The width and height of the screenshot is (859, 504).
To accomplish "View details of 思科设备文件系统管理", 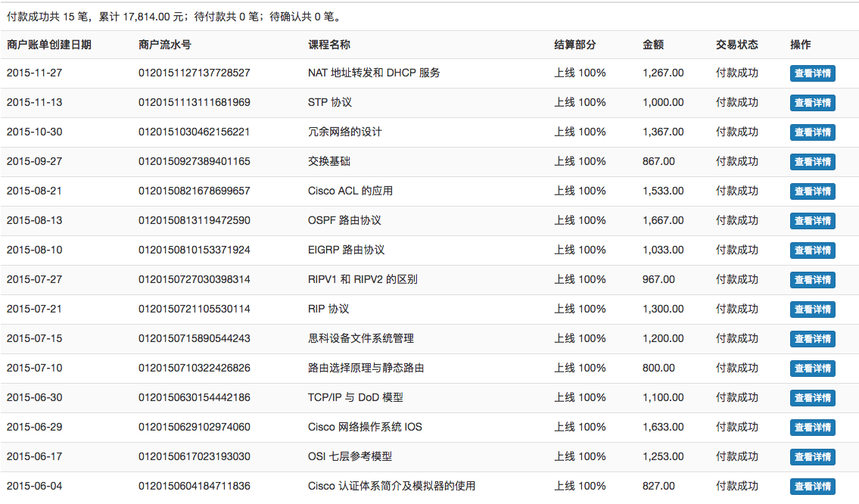I will tap(812, 340).
